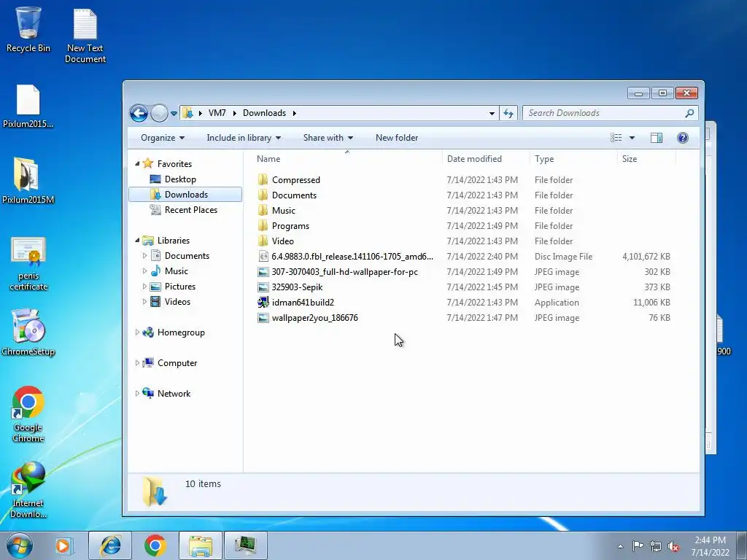Expand the Documents library node
The width and height of the screenshot is (747, 560).
(144, 256)
